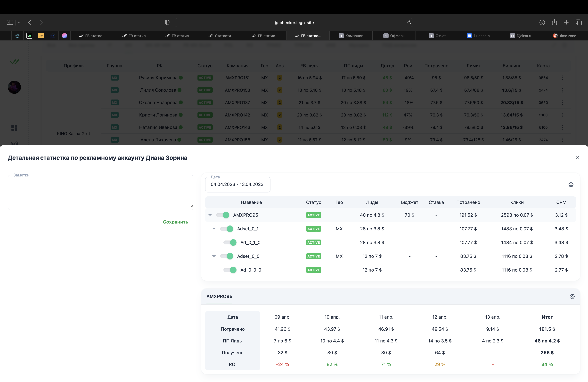Open Safari downloads
Image resolution: width=588 pixels, height=382 pixels.
[x=542, y=23]
